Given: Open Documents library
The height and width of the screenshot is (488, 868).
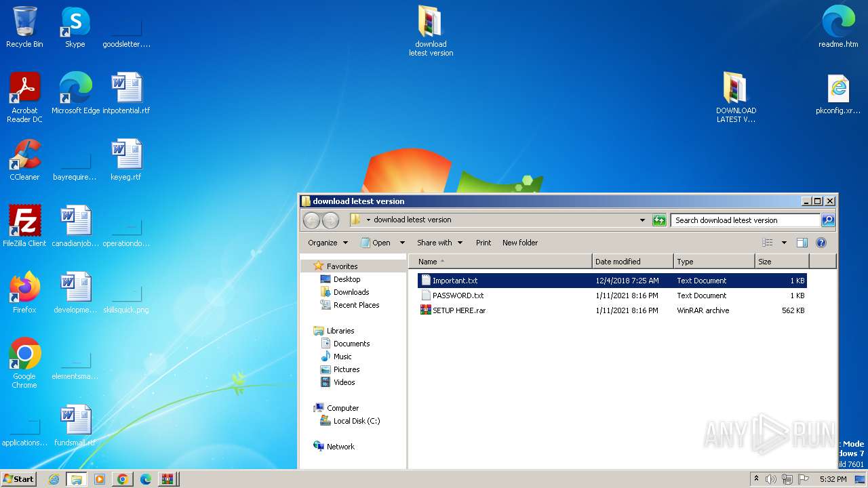Looking at the screenshot, I should pyautogui.click(x=344, y=344).
